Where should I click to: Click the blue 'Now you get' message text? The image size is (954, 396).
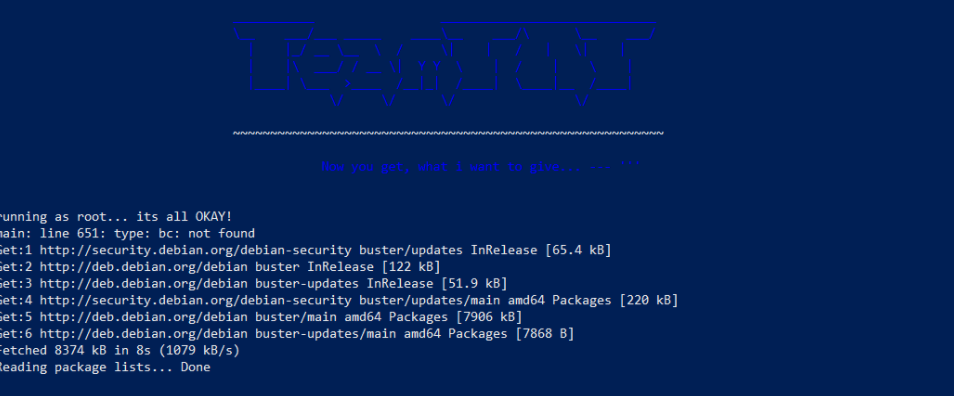click(x=481, y=167)
